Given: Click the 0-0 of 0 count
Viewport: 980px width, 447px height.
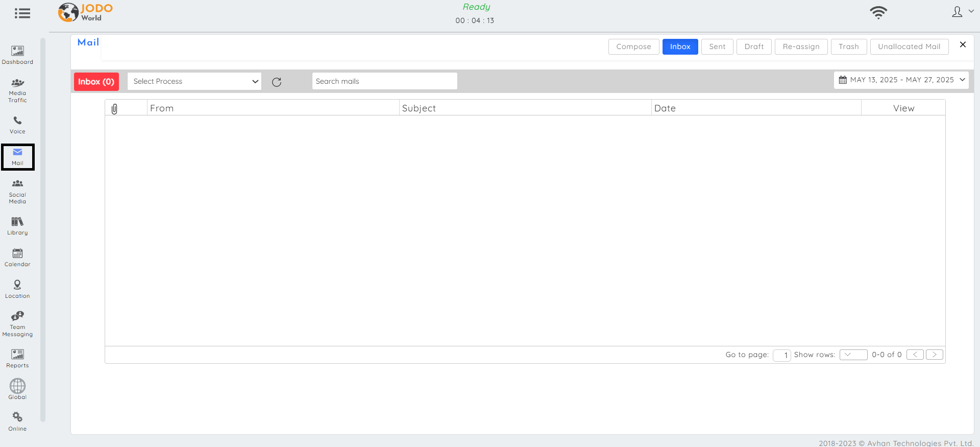Looking at the screenshot, I should point(887,355).
